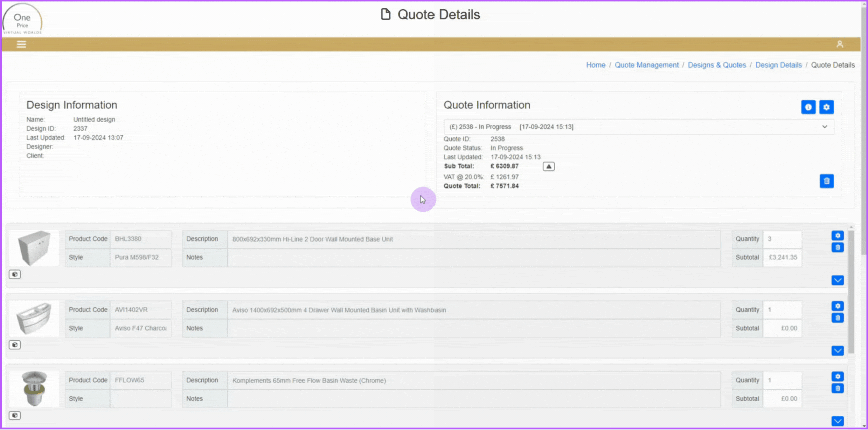868x430 pixels.
Task: Click the quote info icon button
Action: [x=808, y=107]
